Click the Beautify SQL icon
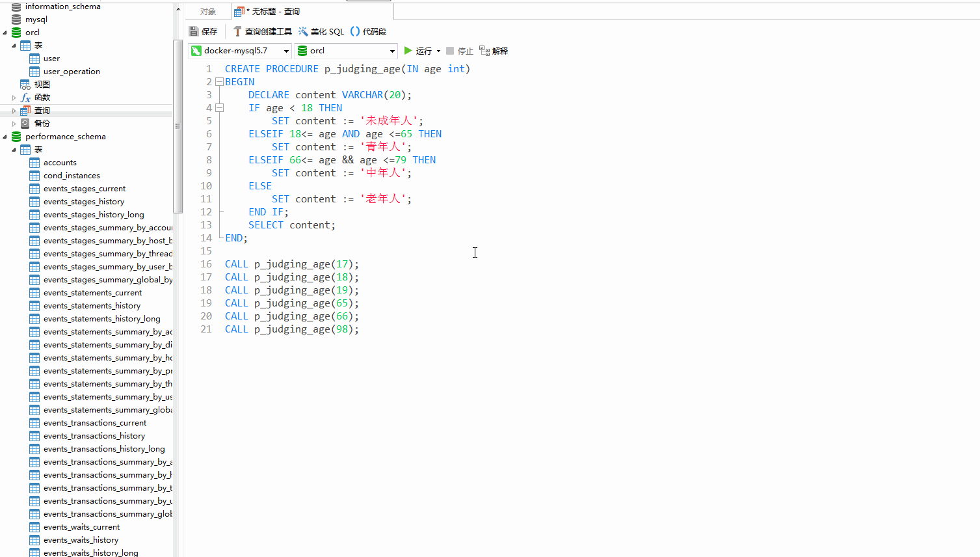Image resolution: width=980 pixels, height=557 pixels. click(303, 31)
